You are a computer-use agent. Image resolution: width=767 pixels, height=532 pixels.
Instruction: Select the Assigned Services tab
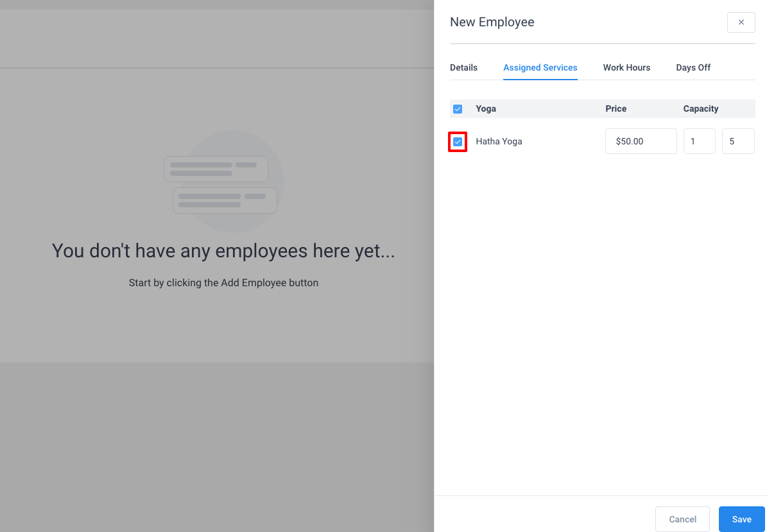540,67
